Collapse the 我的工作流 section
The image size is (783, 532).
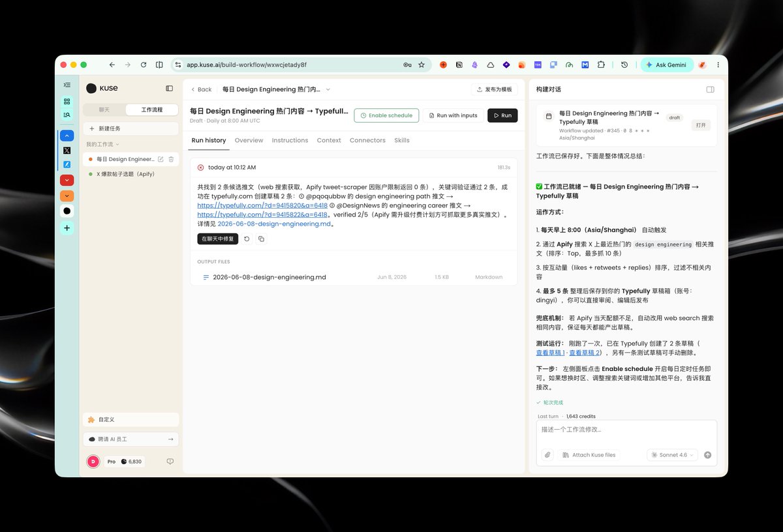point(103,144)
